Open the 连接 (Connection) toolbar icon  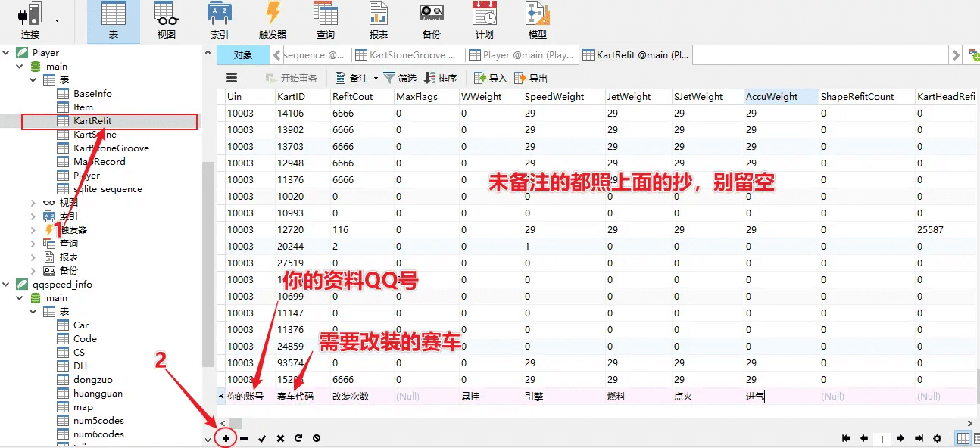coord(30,20)
